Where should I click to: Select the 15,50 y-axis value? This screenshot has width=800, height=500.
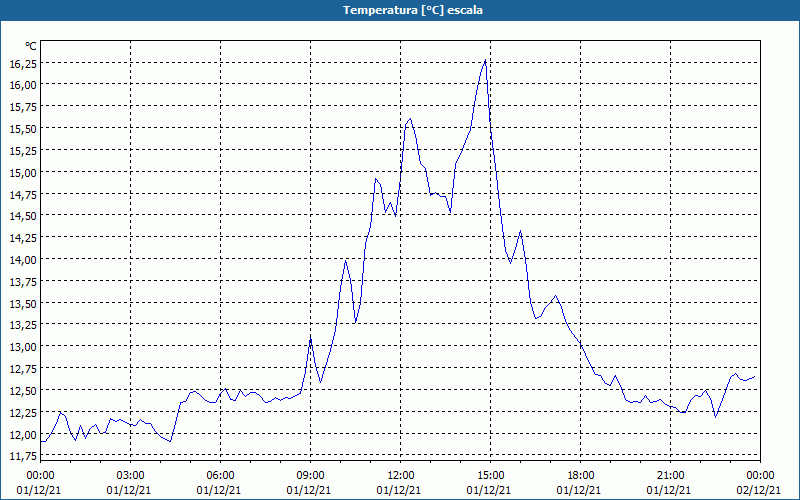tap(23, 129)
